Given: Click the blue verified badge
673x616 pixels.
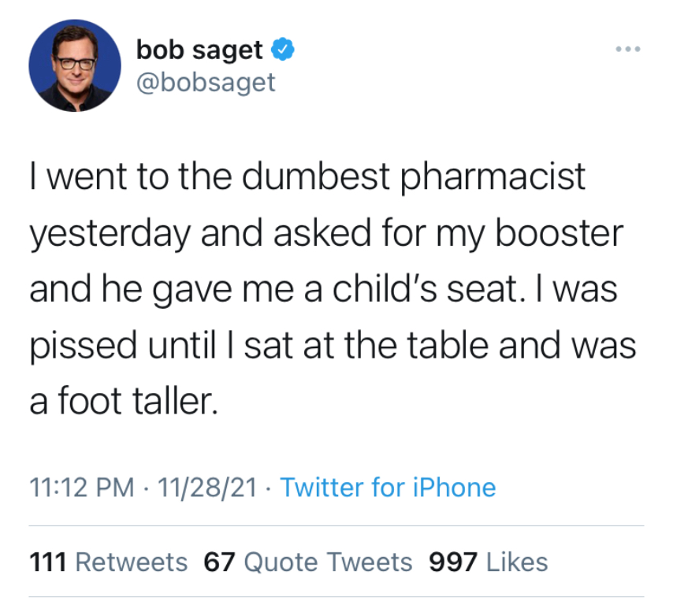Looking at the screenshot, I should [283, 50].
